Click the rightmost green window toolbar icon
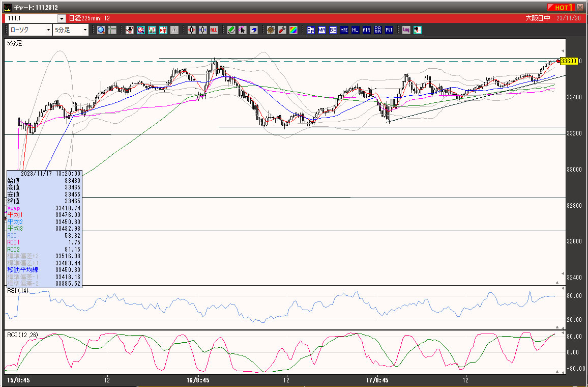This screenshot has height=387, width=588. click(418, 30)
